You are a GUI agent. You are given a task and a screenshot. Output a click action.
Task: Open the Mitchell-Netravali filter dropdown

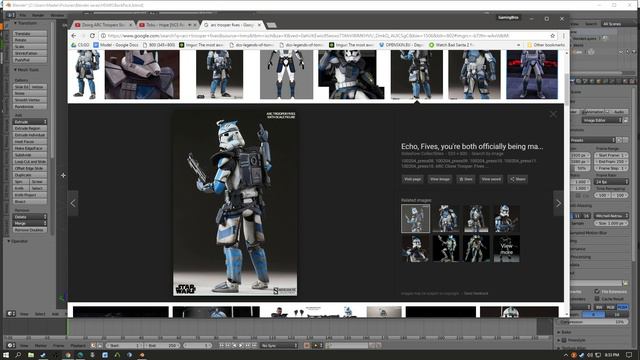point(611,216)
